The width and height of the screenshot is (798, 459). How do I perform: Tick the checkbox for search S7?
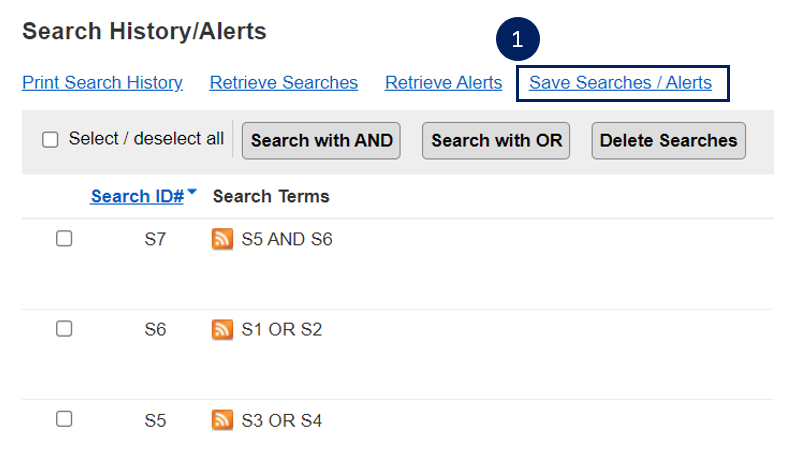[x=64, y=238]
